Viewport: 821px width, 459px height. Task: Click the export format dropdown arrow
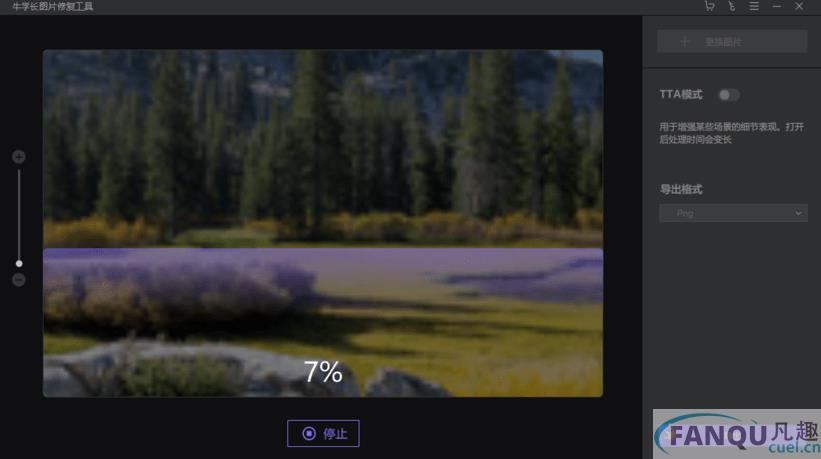pyautogui.click(x=798, y=213)
